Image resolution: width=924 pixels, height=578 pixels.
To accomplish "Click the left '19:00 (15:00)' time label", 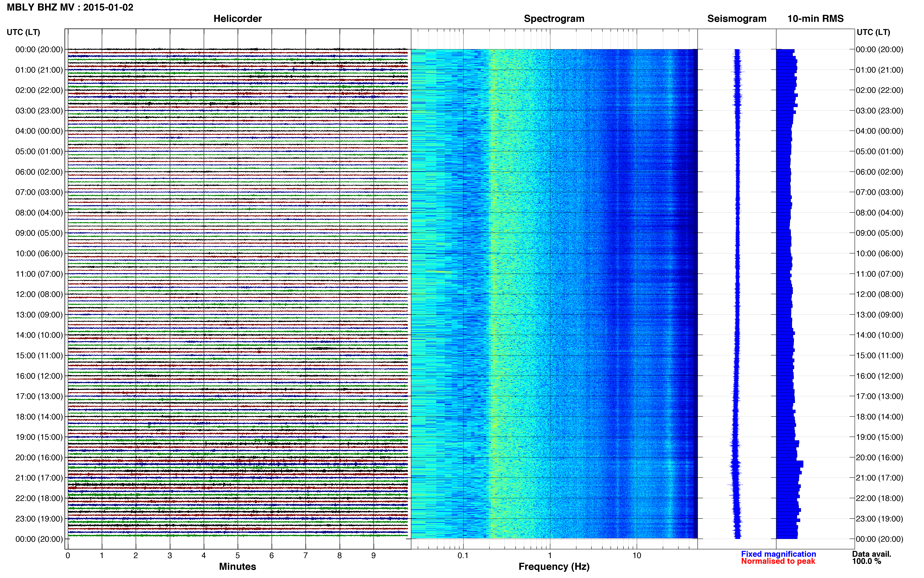I will coord(39,437).
